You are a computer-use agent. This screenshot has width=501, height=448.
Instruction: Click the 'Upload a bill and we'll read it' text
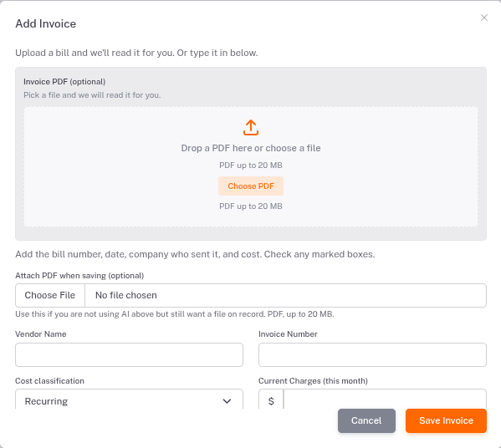(x=136, y=53)
